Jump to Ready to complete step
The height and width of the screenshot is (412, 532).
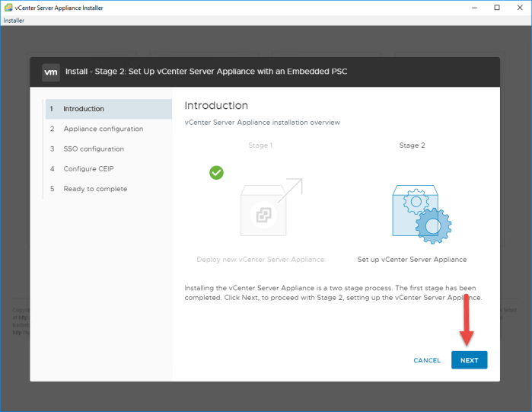click(95, 189)
